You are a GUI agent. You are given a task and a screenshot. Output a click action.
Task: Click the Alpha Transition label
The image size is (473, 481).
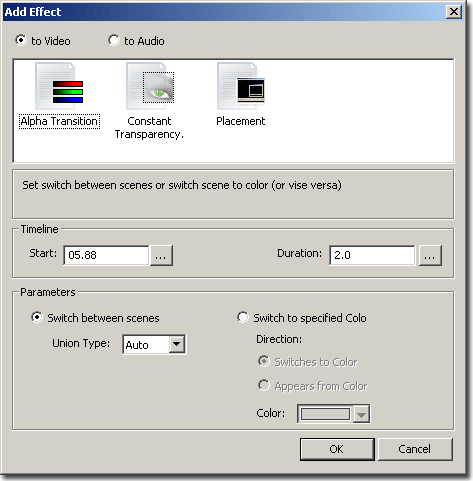coord(59,121)
